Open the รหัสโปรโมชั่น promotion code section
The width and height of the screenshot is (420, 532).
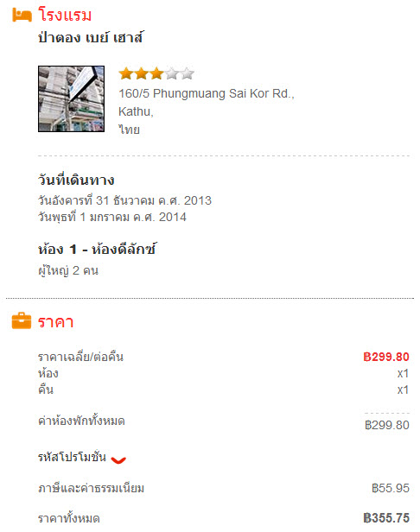[72, 457]
